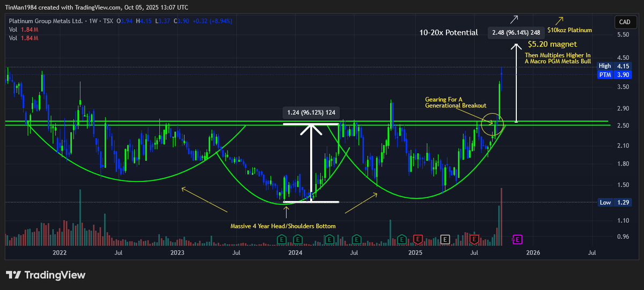
Task: Click the 2024 time axis label
Action: pos(296,252)
